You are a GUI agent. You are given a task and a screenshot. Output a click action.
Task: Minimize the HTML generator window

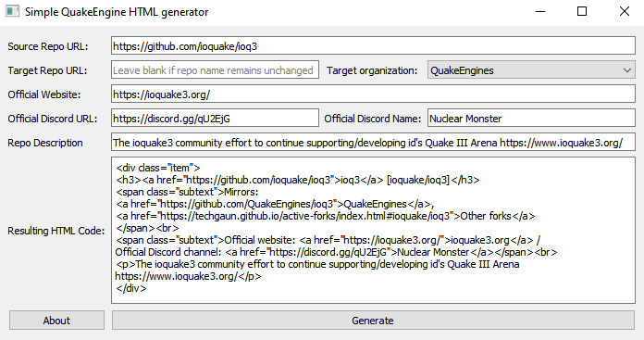click(x=540, y=11)
